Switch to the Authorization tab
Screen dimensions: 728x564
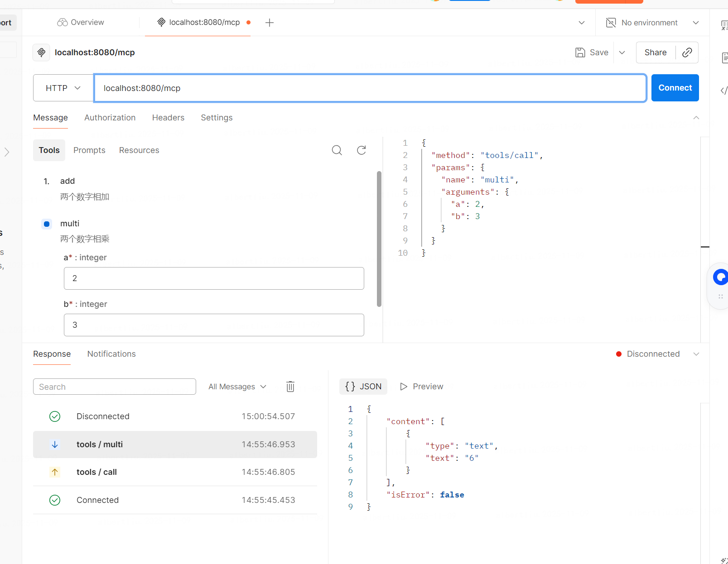(x=110, y=118)
